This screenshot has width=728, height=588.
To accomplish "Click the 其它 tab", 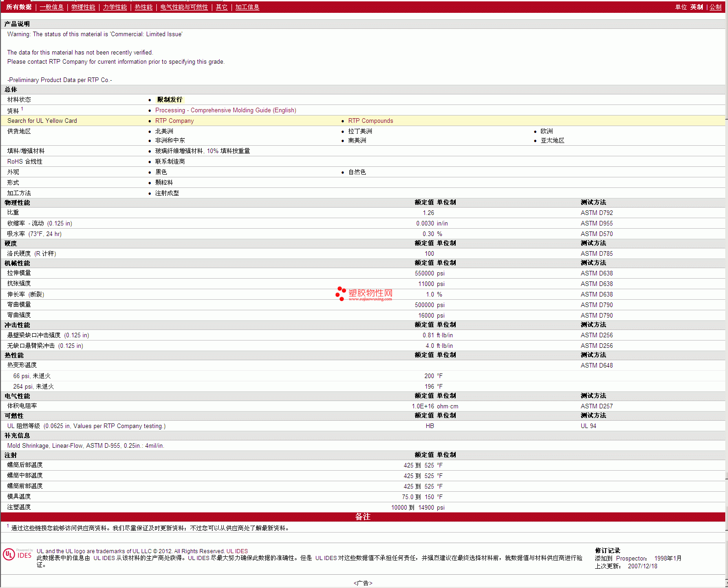I will [221, 7].
